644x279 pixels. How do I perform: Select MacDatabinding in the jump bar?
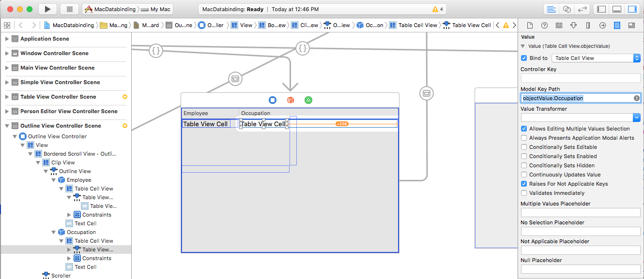pyautogui.click(x=70, y=25)
